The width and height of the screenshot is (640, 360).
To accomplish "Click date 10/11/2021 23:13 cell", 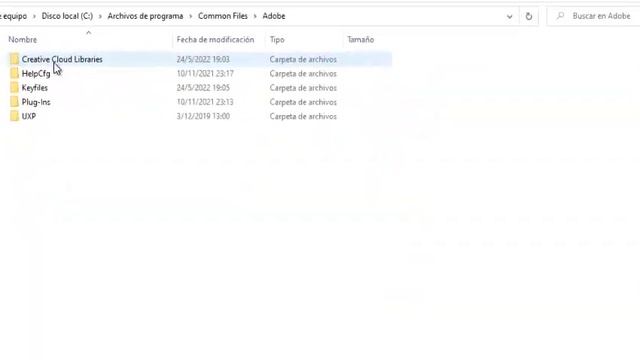I will click(205, 102).
